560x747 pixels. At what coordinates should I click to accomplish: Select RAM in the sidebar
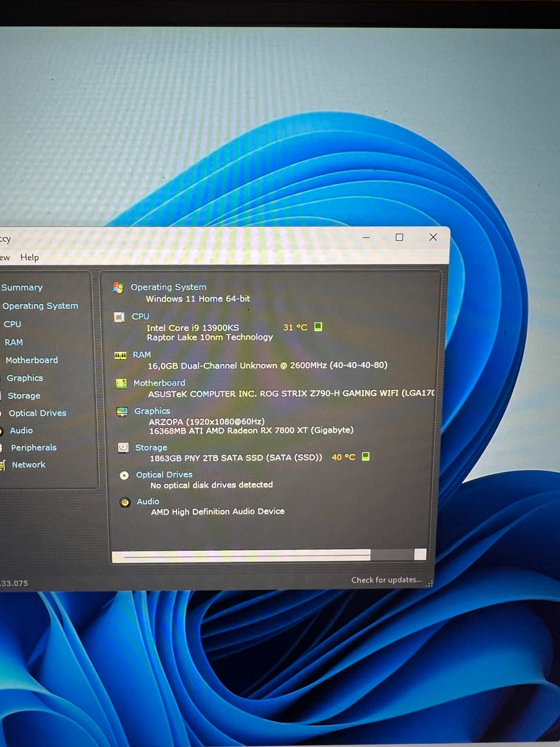14,342
